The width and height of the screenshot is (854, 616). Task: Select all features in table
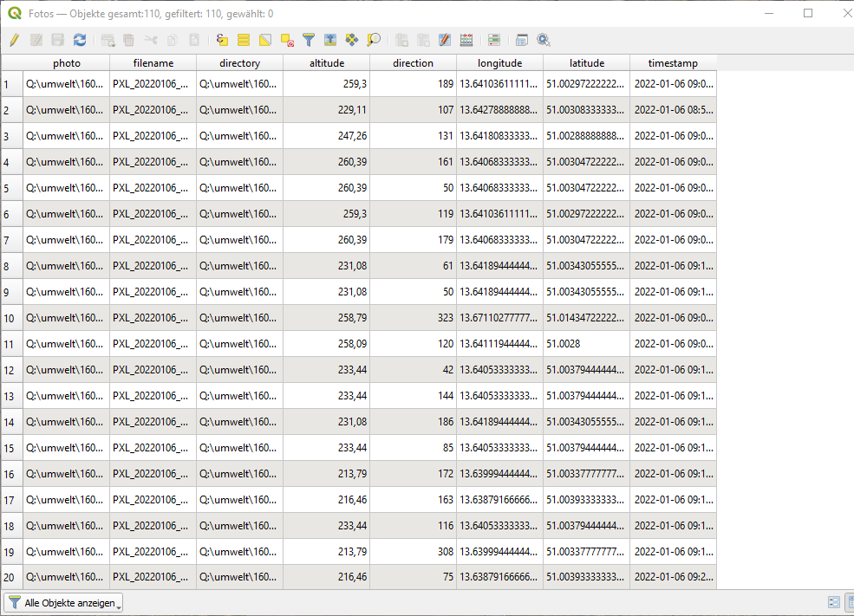(244, 40)
